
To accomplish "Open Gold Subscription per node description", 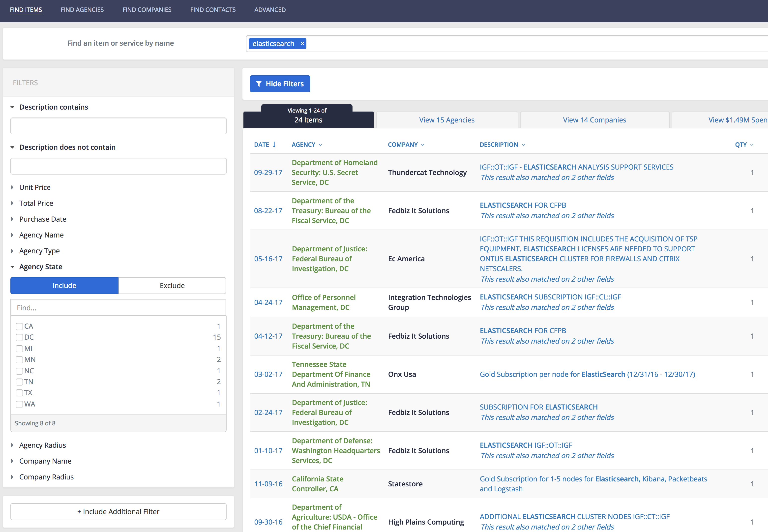I will pyautogui.click(x=587, y=374).
